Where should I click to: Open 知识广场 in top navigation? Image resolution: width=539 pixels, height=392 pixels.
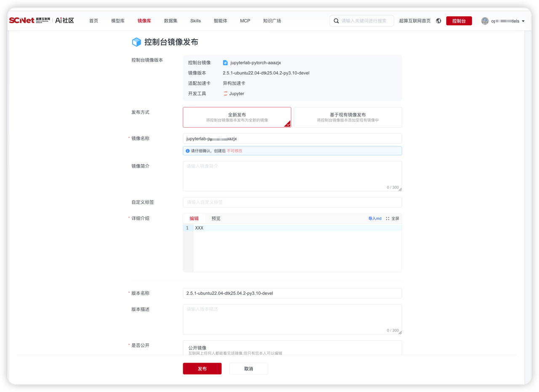[272, 21]
